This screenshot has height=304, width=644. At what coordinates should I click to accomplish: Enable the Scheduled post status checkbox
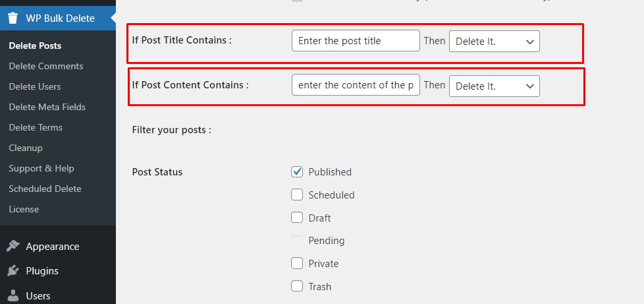click(x=297, y=195)
